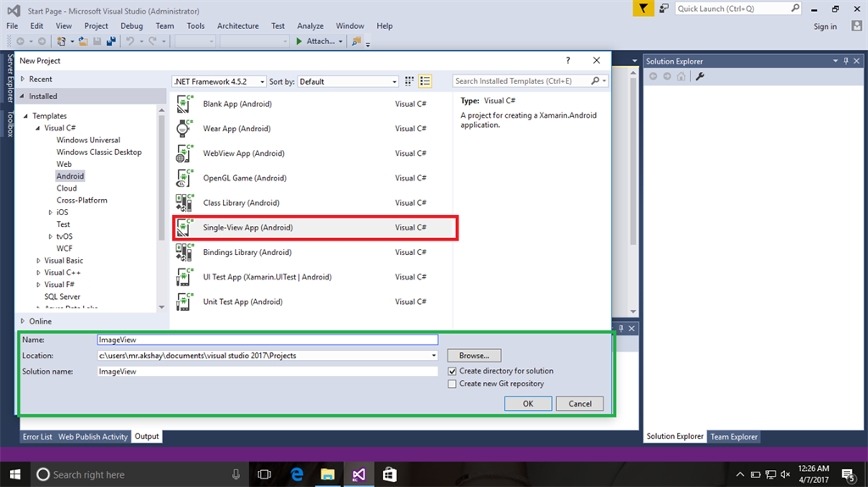Screen dimensions: 868x487
Task: Switch templates to small icons view
Action: pos(409,81)
